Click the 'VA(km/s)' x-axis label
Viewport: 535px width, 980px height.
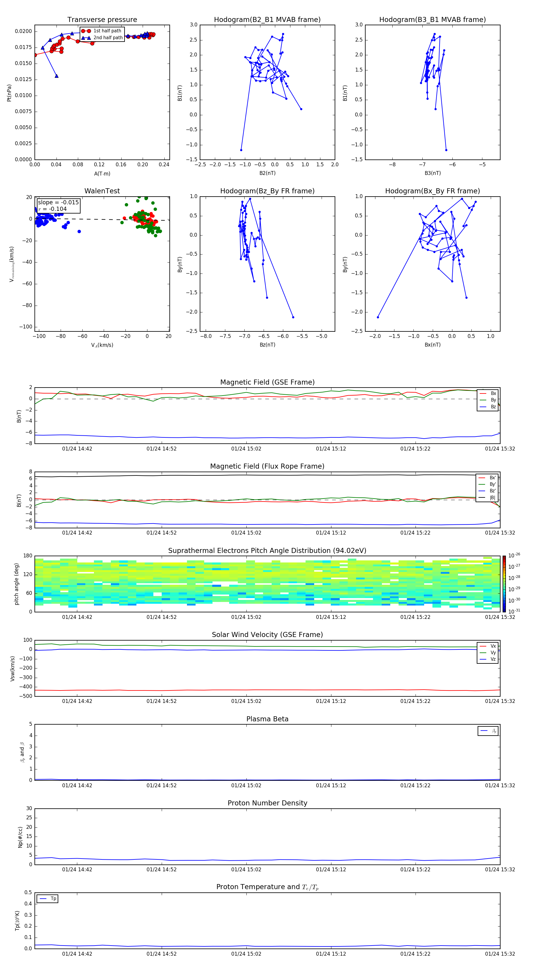pos(102,345)
